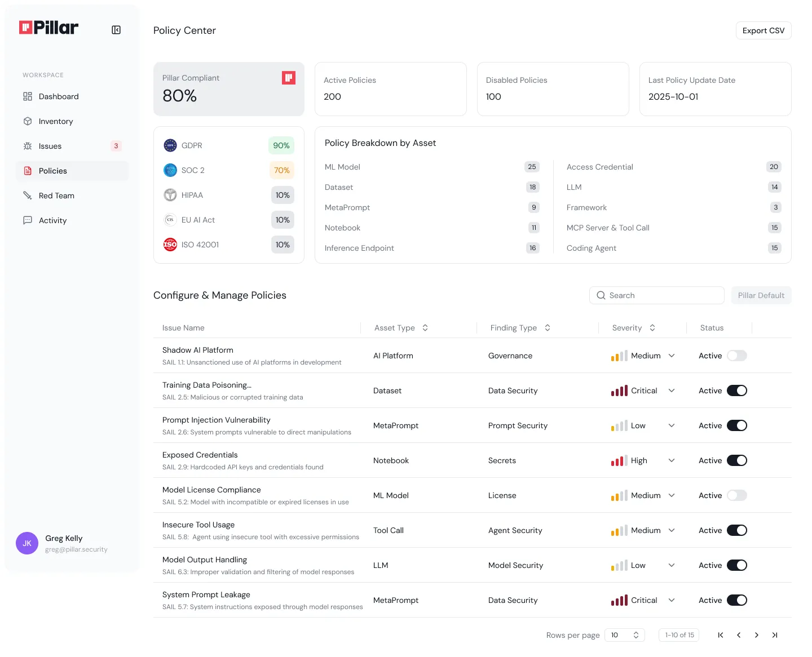This screenshot has width=812, height=657.
Task: Toggle System Prompt Leakage policy switch
Action: [737, 600]
